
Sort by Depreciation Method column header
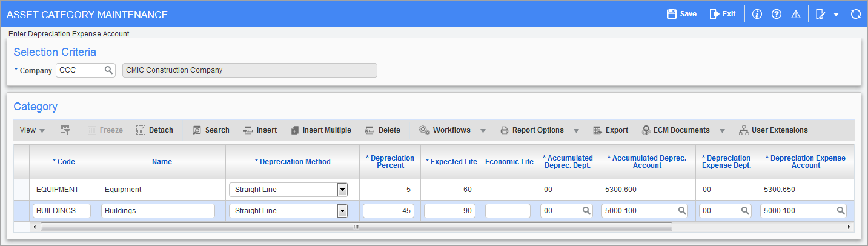(293, 162)
